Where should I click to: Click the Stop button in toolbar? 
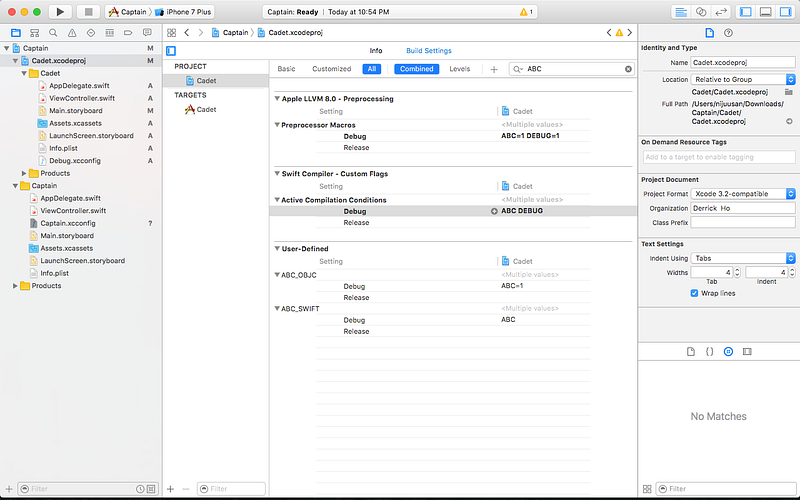tap(88, 12)
